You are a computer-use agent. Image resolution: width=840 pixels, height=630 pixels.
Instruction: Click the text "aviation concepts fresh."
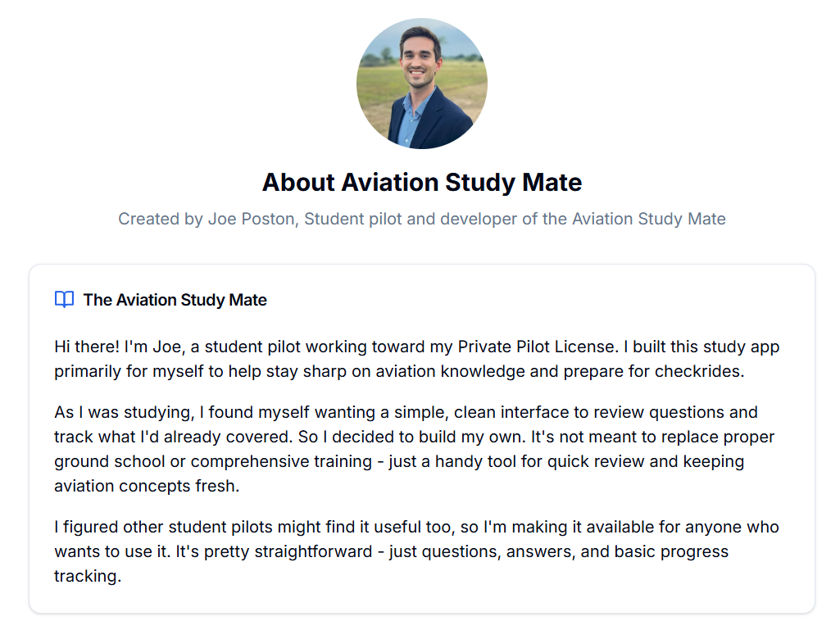[x=147, y=486]
